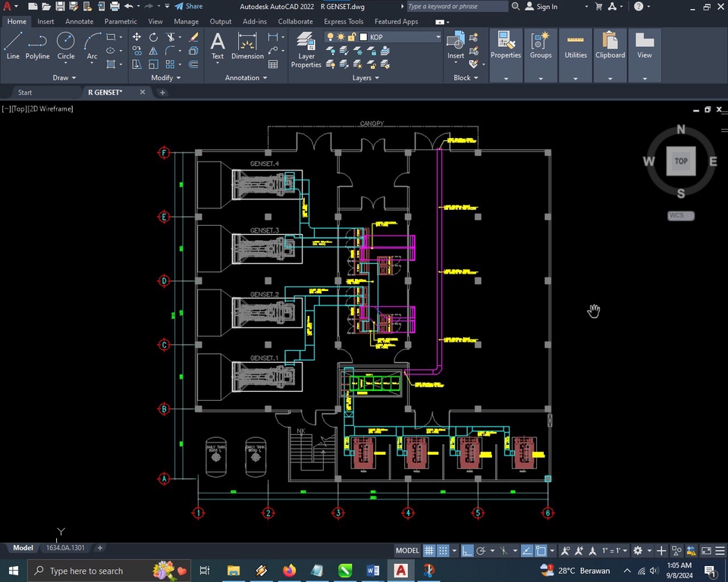This screenshot has width=728, height=582.
Task: Toggle Ortho mode in status bar
Action: point(467,550)
